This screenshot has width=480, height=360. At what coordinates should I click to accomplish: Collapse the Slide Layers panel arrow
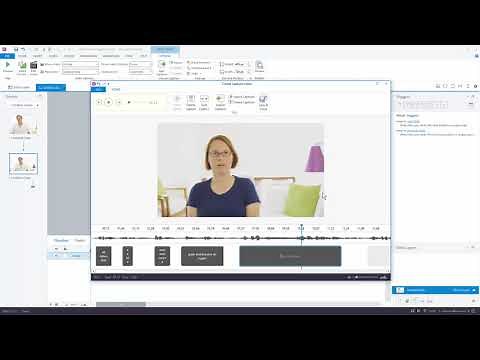[467, 247]
